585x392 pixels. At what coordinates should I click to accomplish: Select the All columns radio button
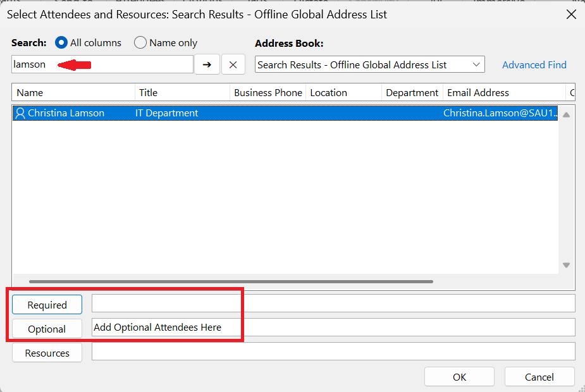pyautogui.click(x=61, y=43)
